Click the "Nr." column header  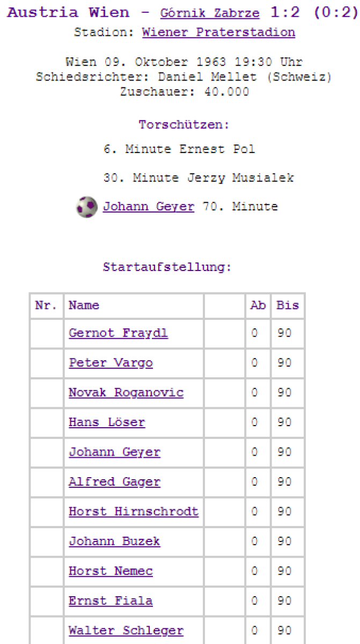[46, 305]
